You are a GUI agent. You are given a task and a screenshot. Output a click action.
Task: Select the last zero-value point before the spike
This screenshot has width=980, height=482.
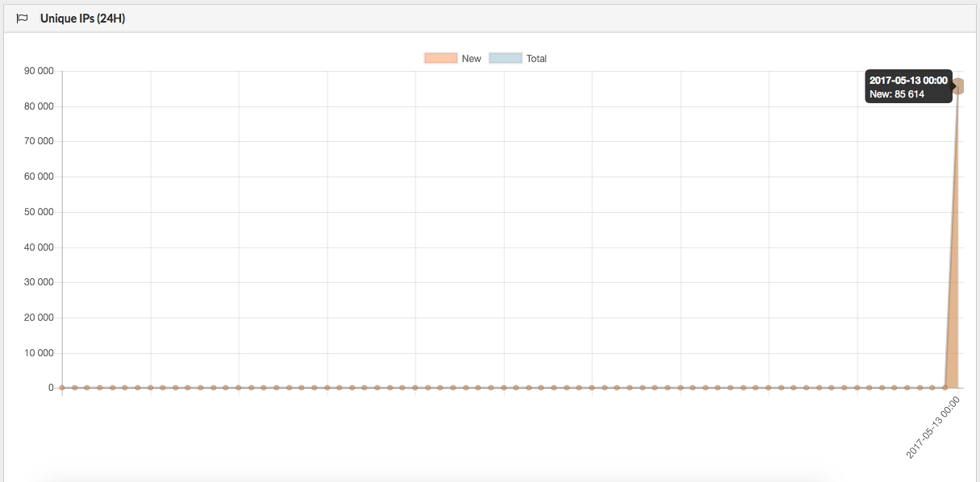coord(945,388)
